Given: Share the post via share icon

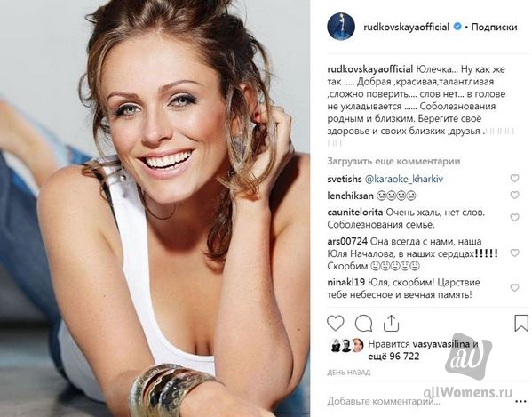Looking at the screenshot, I should 391,323.
